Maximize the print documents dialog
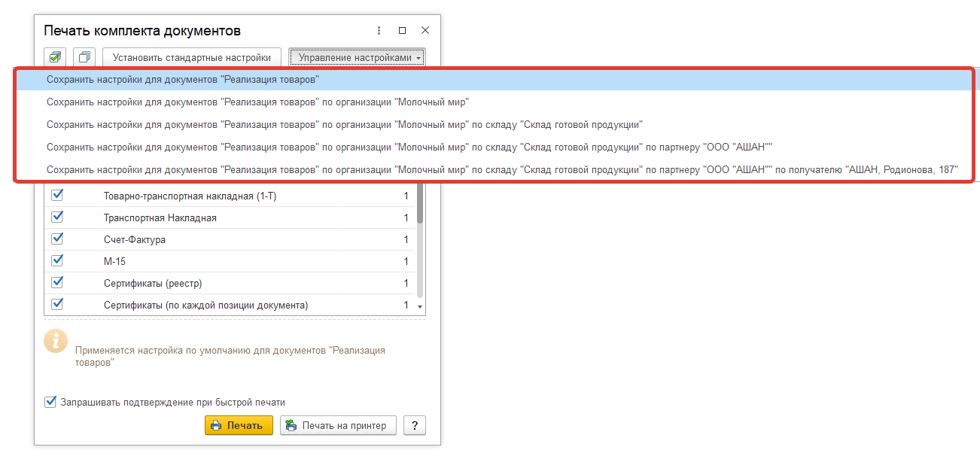 tap(402, 31)
